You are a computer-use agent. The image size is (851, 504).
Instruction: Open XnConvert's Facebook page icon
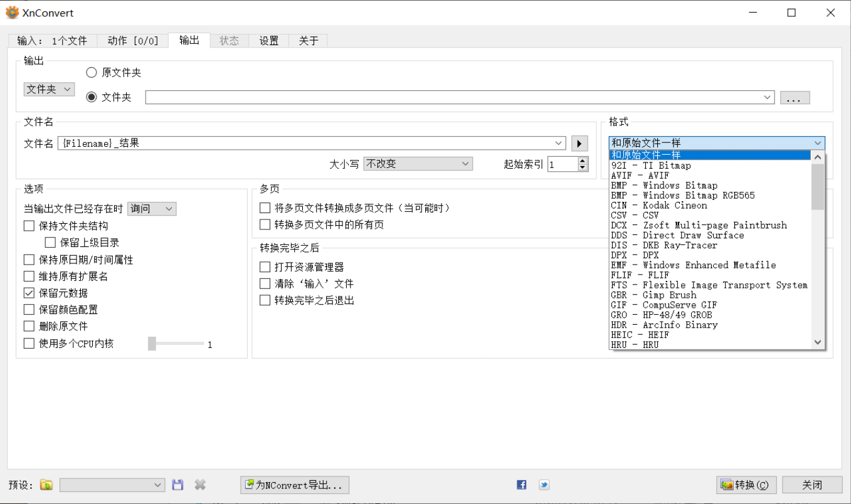(x=521, y=485)
